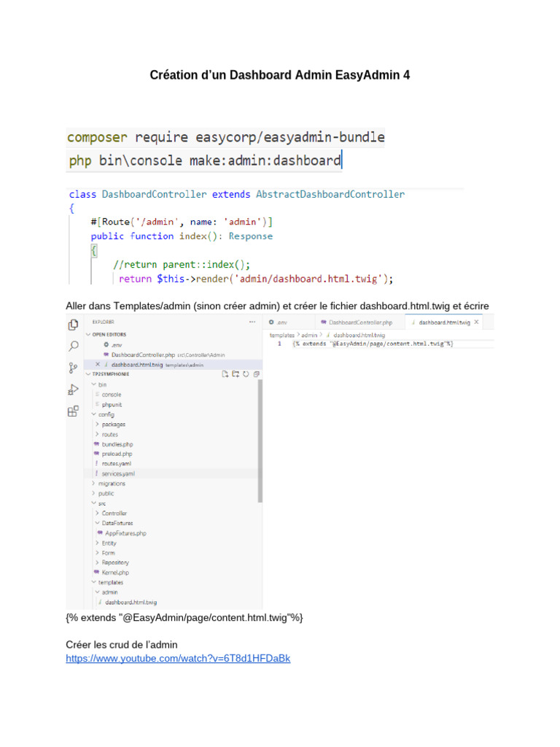Screen dimensions: 560x747
Task: Click the 'Créer les crud de l'admin' text
Action: pos(122,645)
